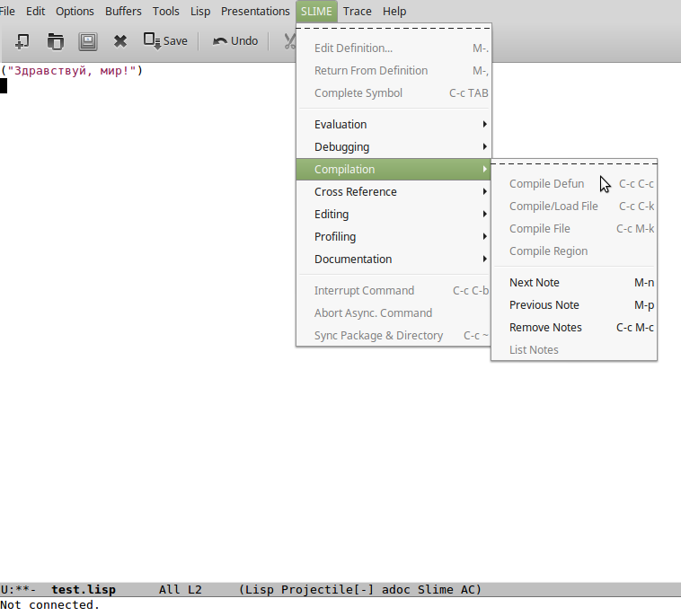Click the Compile Defun menu entry
This screenshot has width=681, height=616.
point(574,184)
